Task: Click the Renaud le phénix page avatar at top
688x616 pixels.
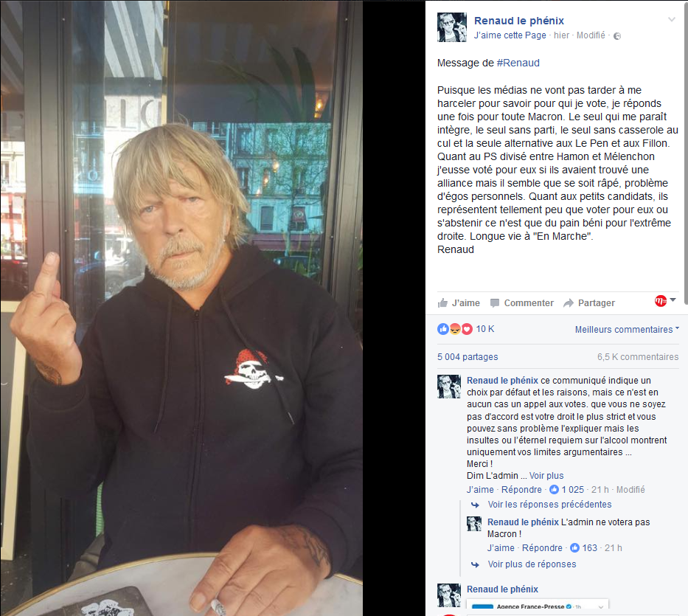Action: [452, 27]
